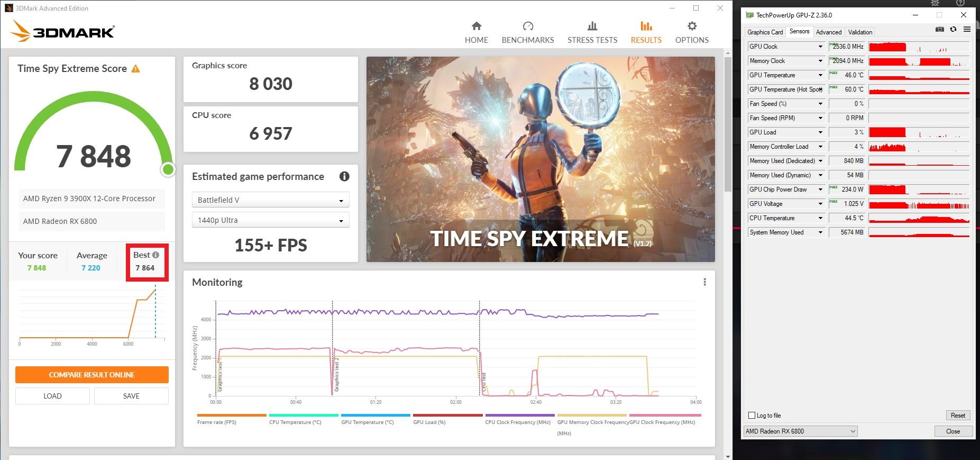Click the GPU Load (%) legend color bar
This screenshot has height=460, width=980.
[x=447, y=415]
